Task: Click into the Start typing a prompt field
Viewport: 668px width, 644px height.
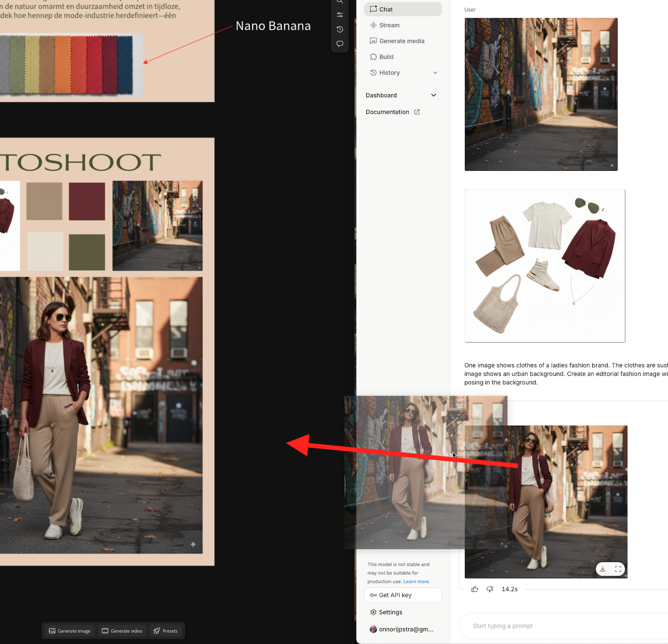Action: 563,626
